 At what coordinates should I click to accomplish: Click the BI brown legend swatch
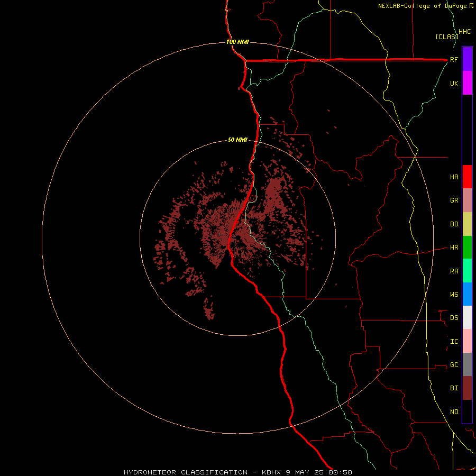click(467, 388)
